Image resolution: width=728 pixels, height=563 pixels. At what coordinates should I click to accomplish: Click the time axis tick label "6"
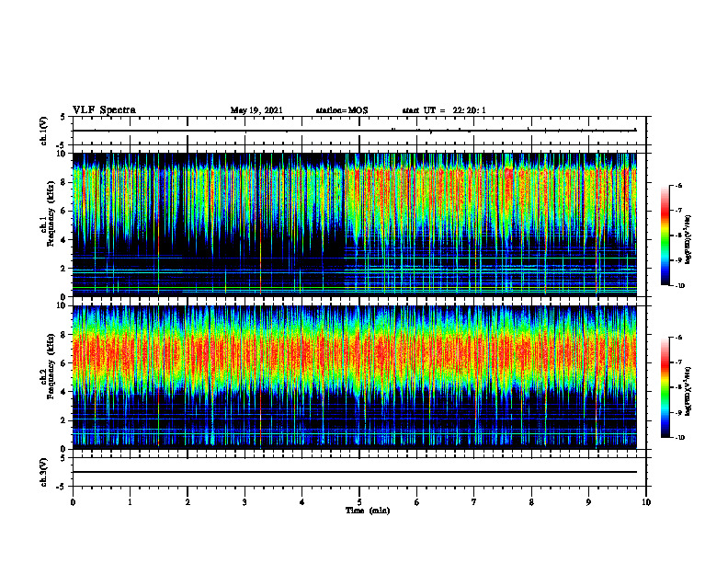point(417,502)
